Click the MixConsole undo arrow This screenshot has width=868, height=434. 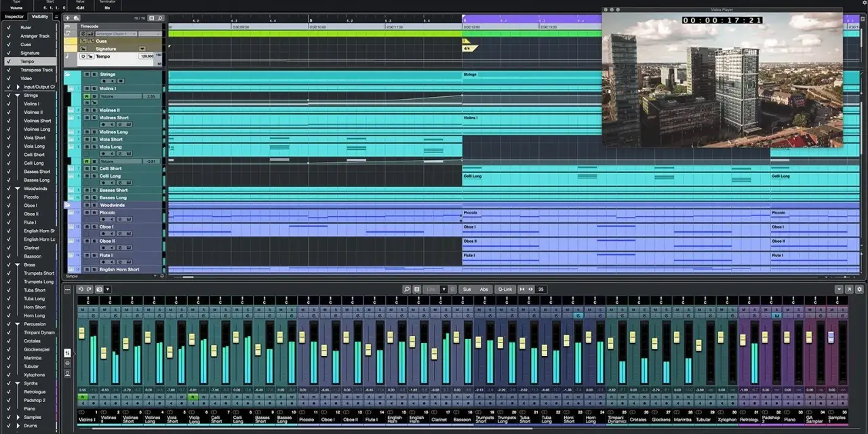point(81,289)
